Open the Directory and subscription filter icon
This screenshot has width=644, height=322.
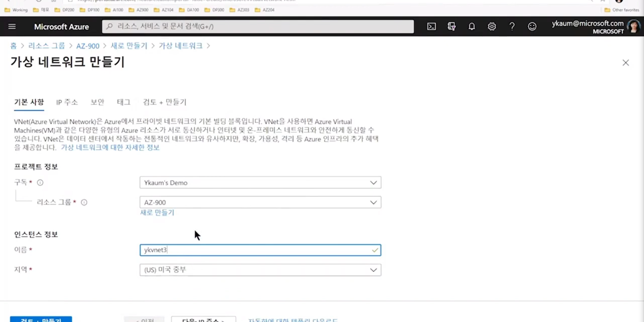click(x=451, y=26)
